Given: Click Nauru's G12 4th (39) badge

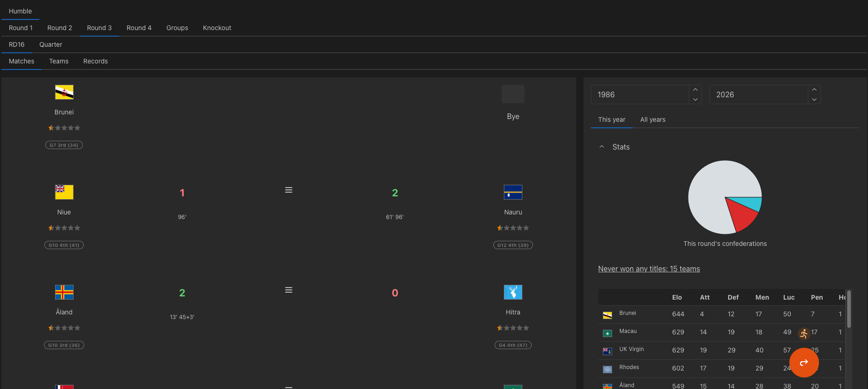Looking at the screenshot, I should click(513, 245).
